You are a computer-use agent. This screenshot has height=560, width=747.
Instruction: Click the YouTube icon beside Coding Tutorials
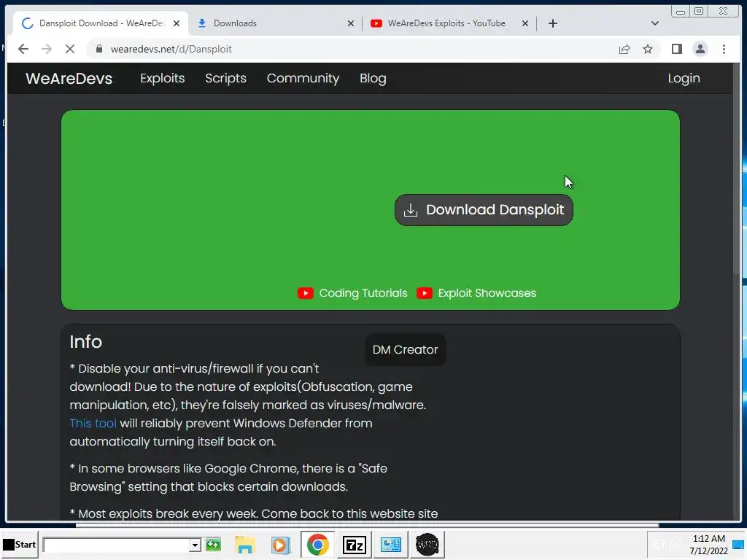pyautogui.click(x=306, y=293)
